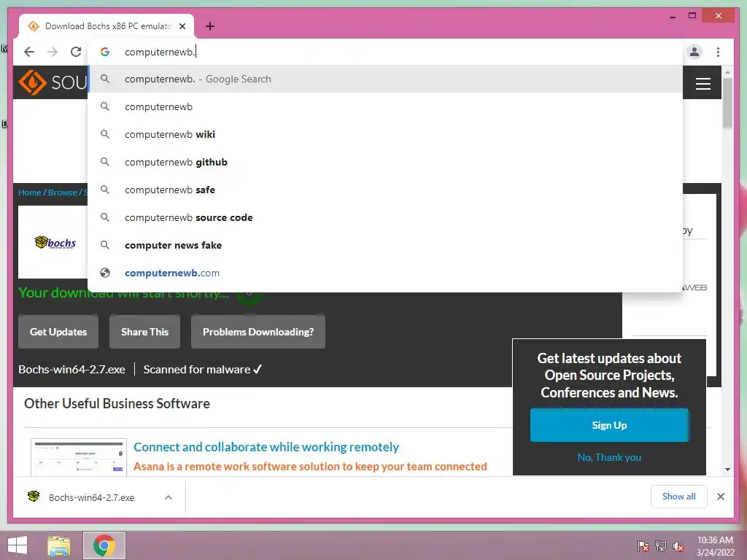Go to computernewb.com URL suggestion
The width and height of the screenshot is (747, 560).
coord(385,273)
